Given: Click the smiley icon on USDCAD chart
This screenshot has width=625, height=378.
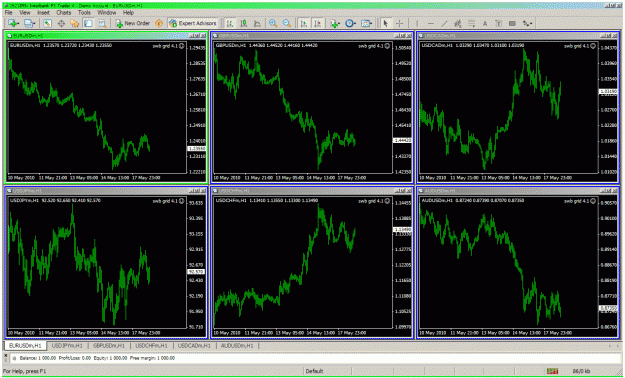Looking at the screenshot, I should point(593,46).
